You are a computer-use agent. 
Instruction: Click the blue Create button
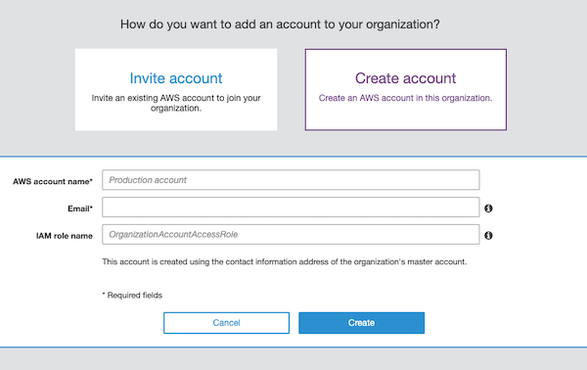click(x=362, y=323)
